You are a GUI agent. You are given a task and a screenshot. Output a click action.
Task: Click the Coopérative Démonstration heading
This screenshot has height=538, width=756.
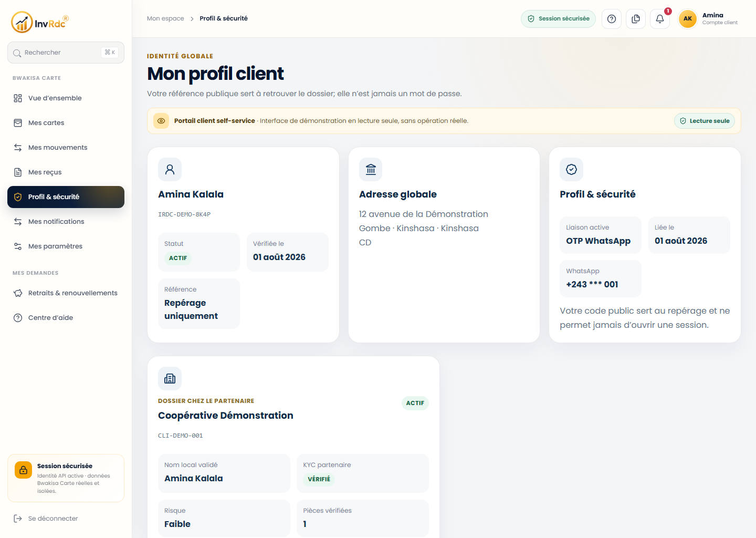[226, 416]
